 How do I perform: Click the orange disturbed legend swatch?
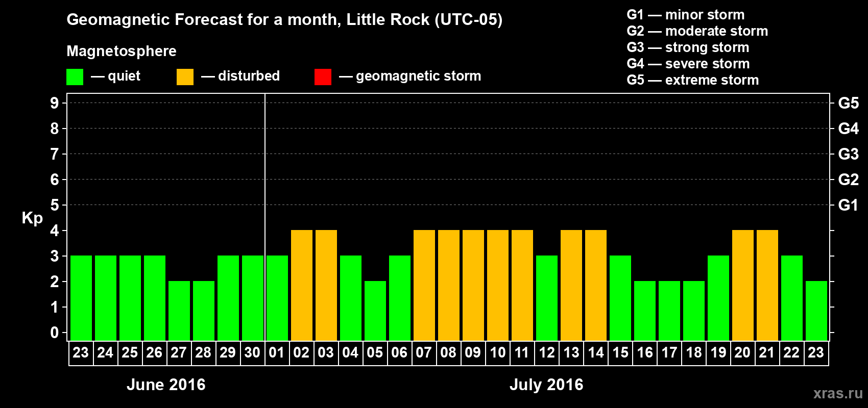pos(185,77)
